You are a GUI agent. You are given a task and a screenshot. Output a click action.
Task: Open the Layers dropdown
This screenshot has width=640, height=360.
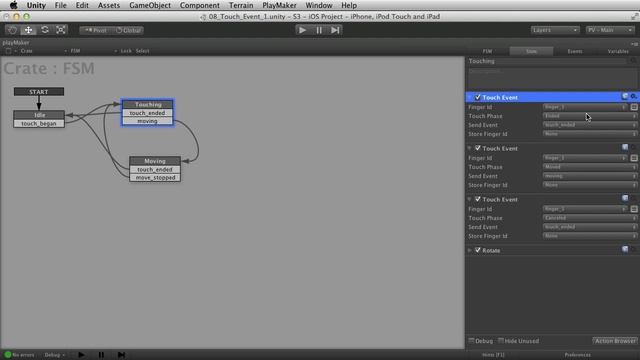pyautogui.click(x=555, y=30)
